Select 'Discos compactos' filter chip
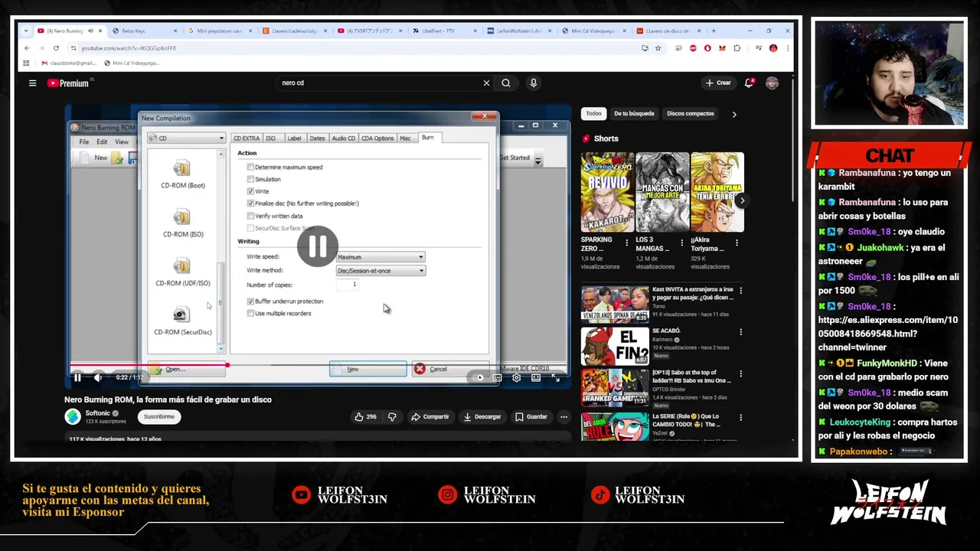The width and height of the screenshot is (980, 551). [x=690, y=113]
